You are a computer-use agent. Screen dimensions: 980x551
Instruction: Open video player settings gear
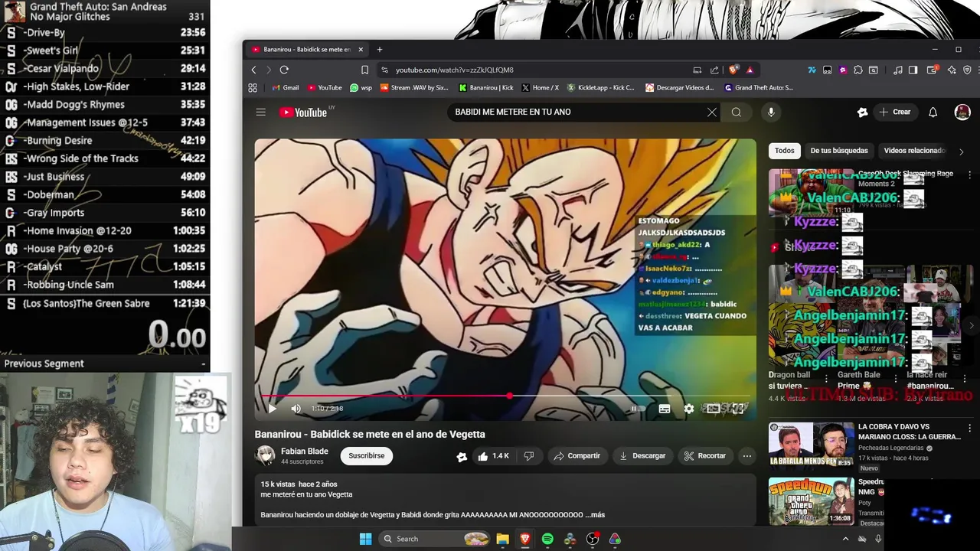tap(689, 409)
